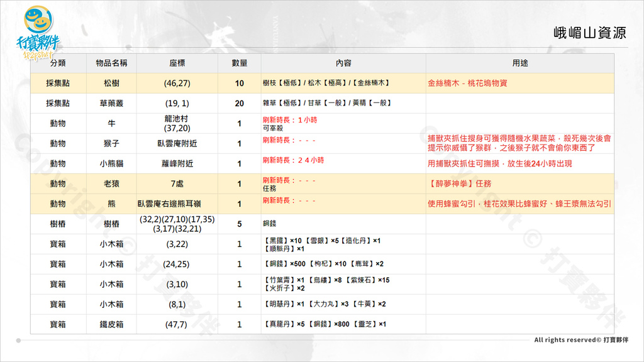Click the 物品名稱 column header

tap(111, 63)
